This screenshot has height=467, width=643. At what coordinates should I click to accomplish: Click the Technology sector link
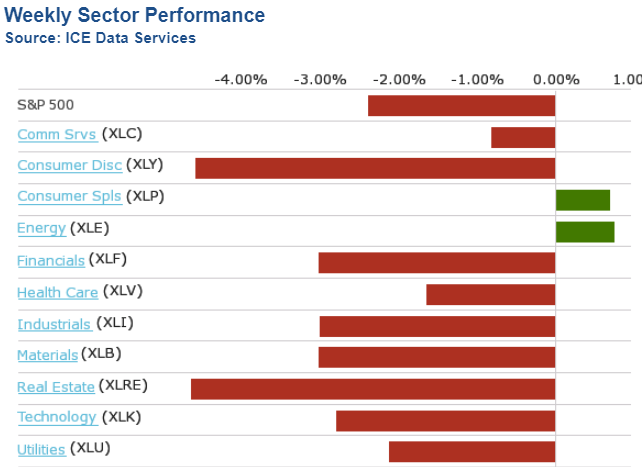(57, 417)
